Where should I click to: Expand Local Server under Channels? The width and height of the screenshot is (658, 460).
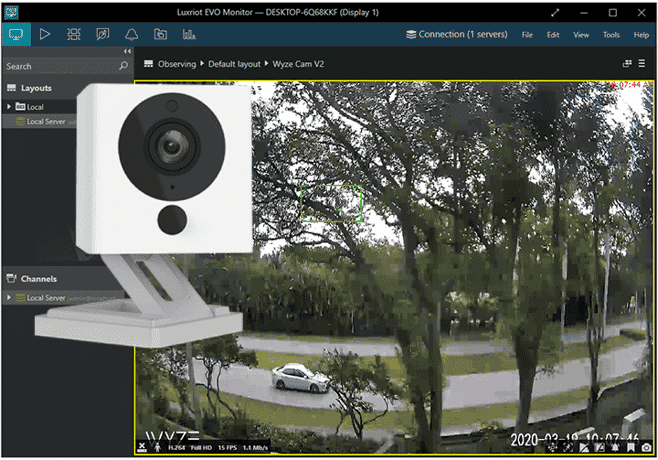coord(8,297)
